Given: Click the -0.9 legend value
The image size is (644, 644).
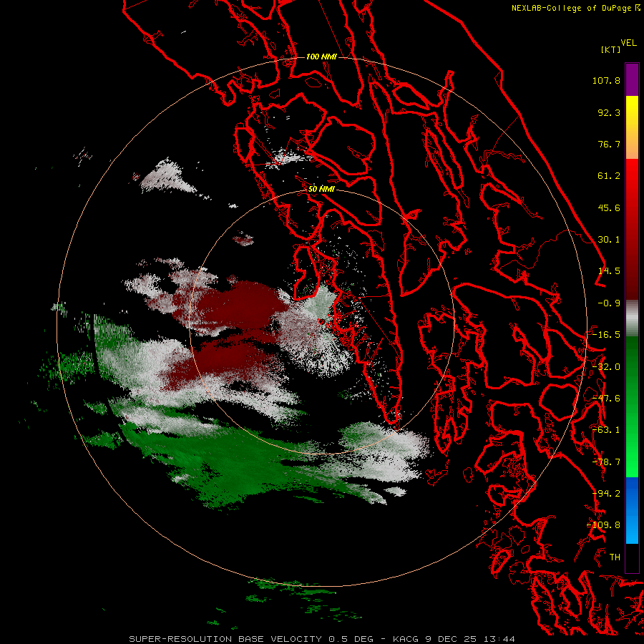Looking at the screenshot, I should coord(609,303).
